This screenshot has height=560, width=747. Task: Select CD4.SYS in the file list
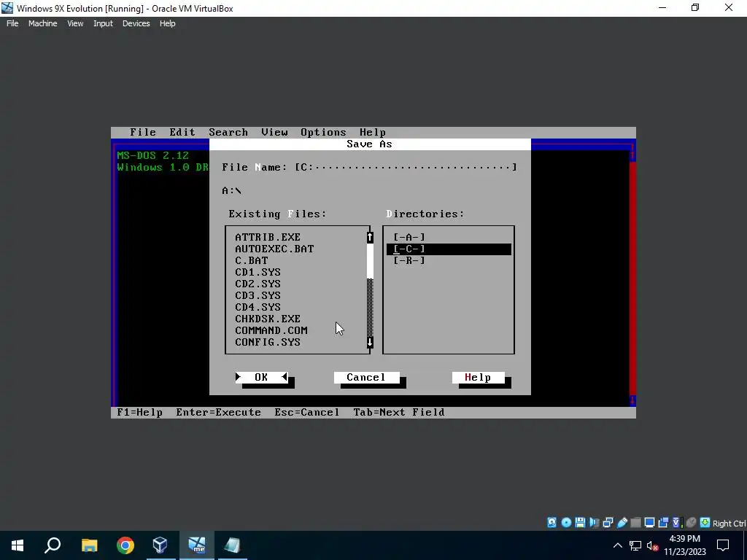click(258, 307)
